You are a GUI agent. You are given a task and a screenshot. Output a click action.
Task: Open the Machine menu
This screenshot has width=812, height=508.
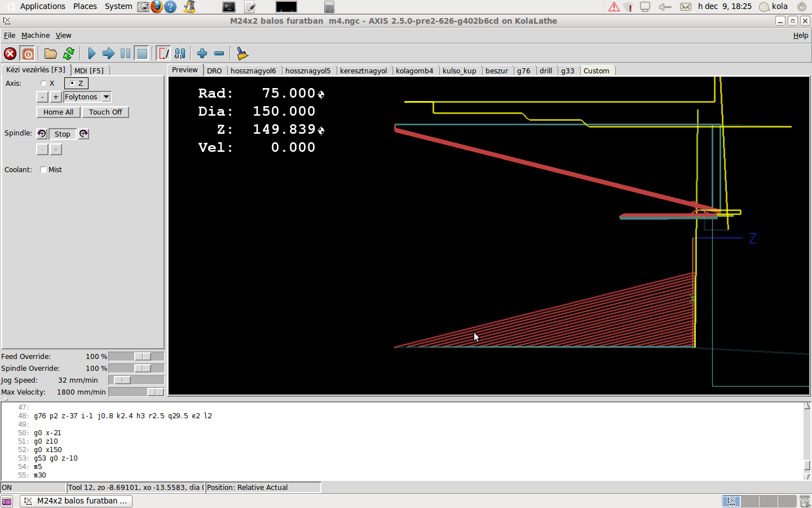click(35, 35)
